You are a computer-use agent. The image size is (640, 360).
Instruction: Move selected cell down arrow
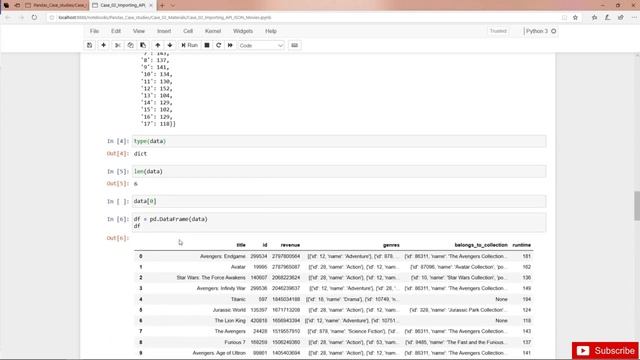pos(170,45)
